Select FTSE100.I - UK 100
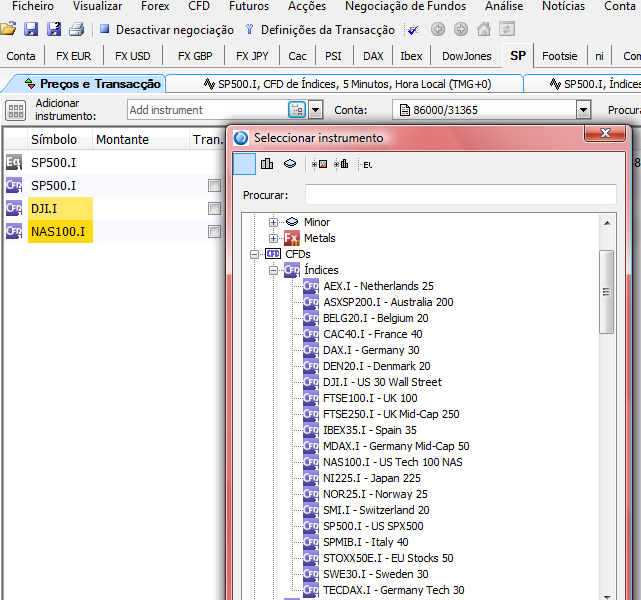 click(370, 398)
